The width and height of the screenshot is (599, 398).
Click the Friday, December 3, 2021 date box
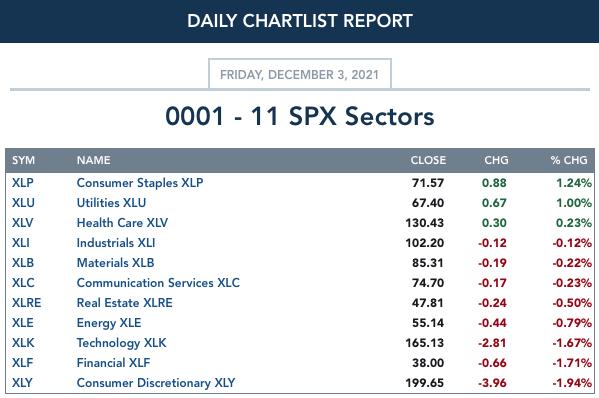[300, 74]
